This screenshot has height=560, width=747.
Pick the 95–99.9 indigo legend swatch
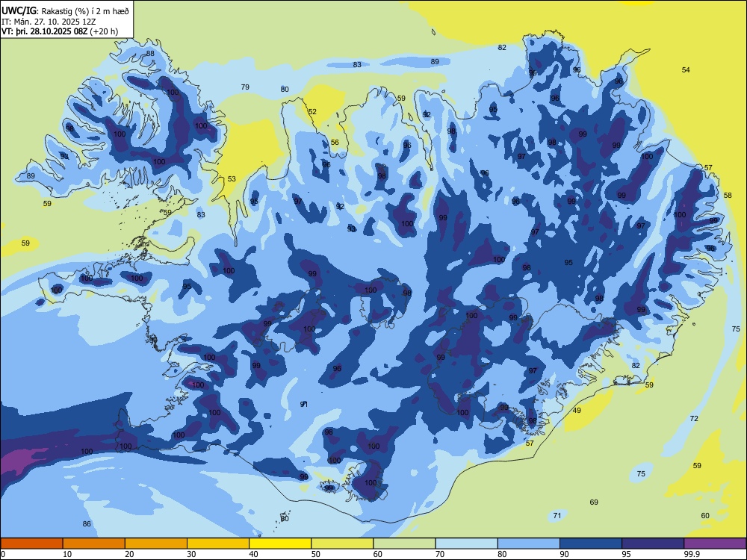pyautogui.click(x=653, y=544)
